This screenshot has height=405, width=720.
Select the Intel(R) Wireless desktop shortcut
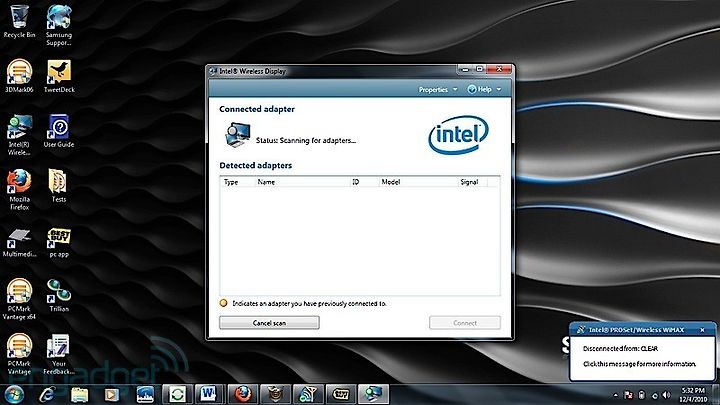point(19,135)
